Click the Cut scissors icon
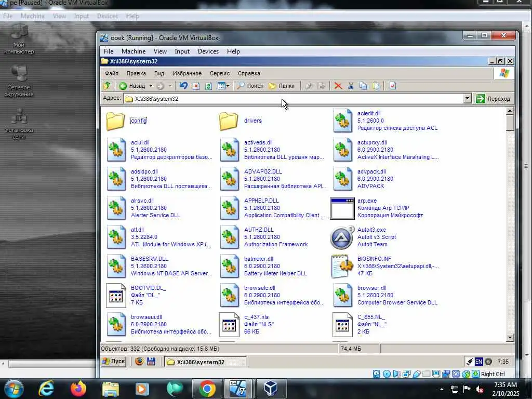Screen dimensions: 532x399 coord(351,86)
